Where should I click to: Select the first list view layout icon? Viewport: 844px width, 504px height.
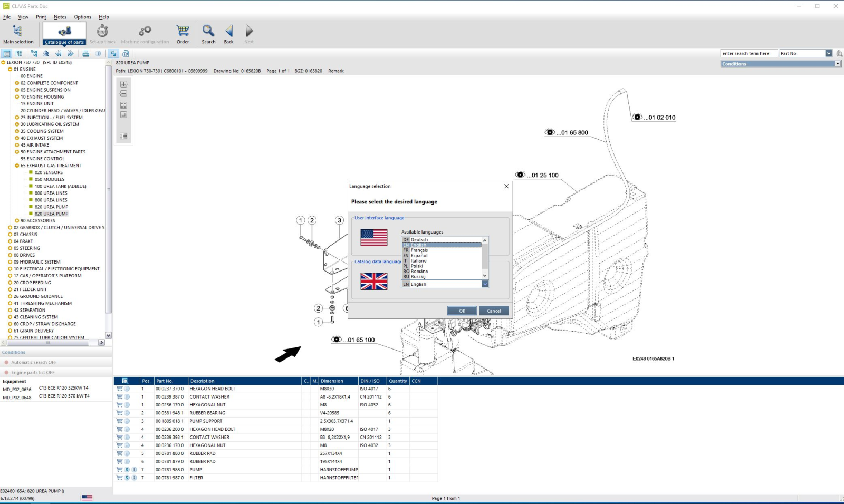pos(7,53)
